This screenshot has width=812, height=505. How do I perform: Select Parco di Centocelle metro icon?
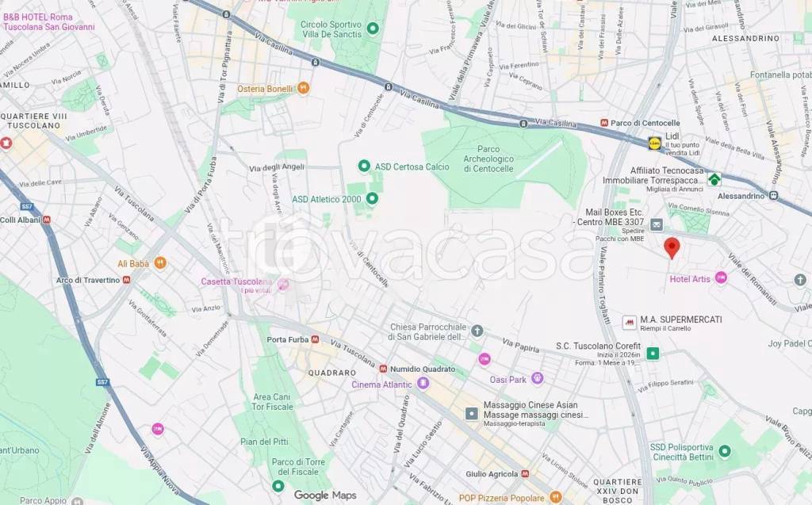[x=603, y=123]
